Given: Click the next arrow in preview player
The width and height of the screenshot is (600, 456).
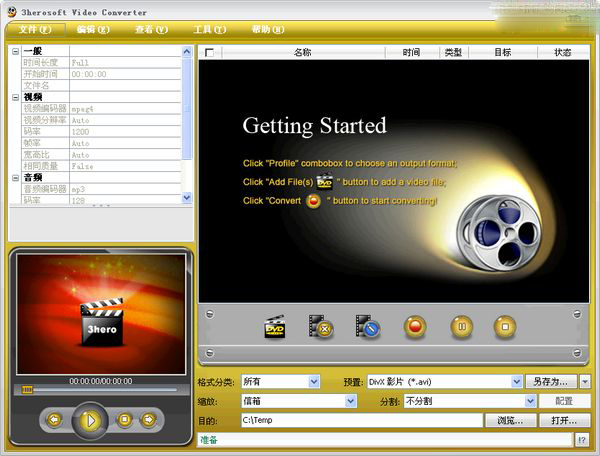Looking at the screenshot, I should tap(148, 420).
